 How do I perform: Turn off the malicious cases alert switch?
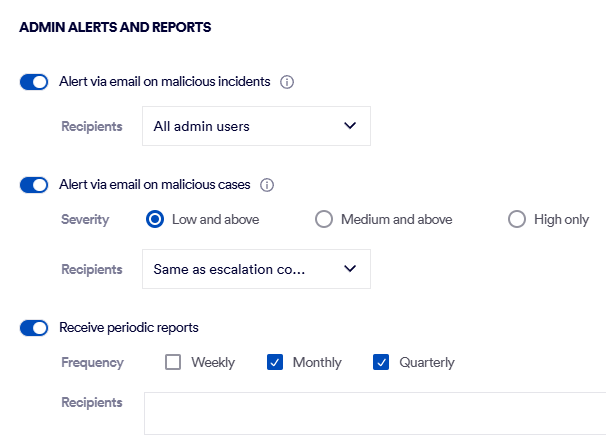pyautogui.click(x=34, y=185)
